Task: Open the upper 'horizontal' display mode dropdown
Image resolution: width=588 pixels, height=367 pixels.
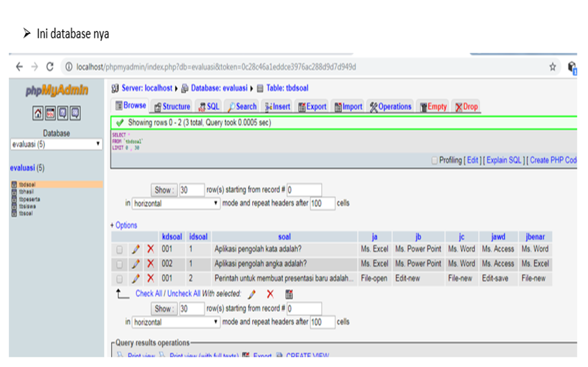Action: click(176, 203)
